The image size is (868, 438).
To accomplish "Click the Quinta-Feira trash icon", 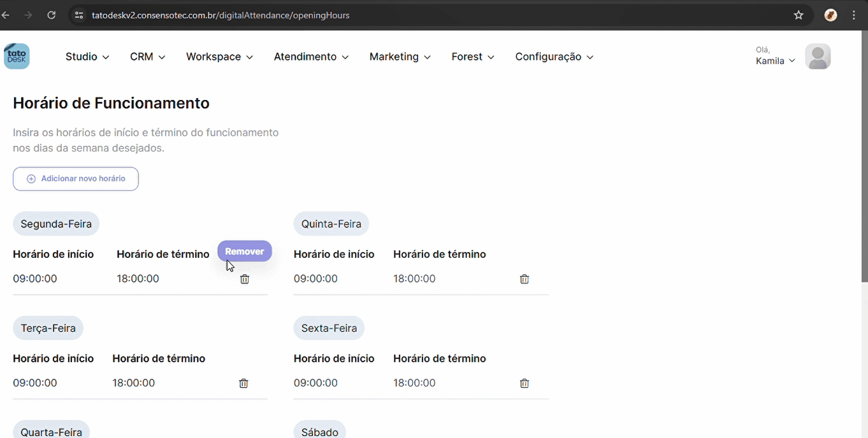I will tap(524, 279).
